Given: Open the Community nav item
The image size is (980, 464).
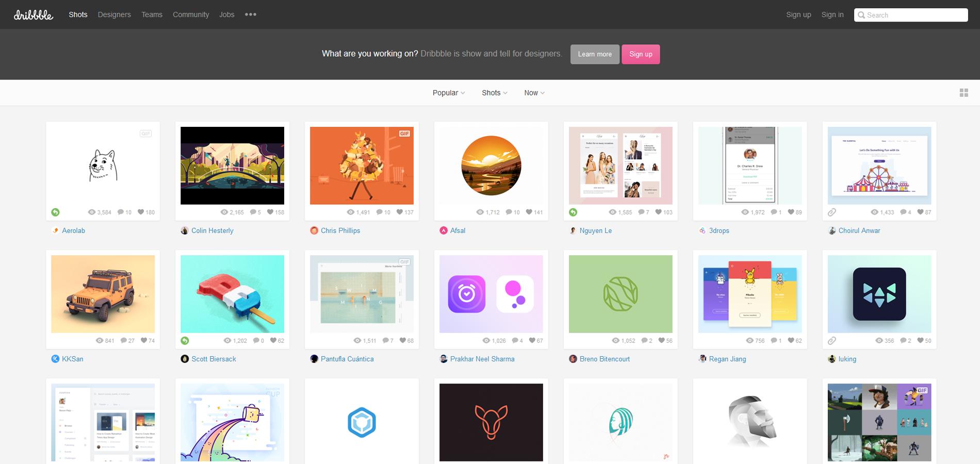Looking at the screenshot, I should (191, 14).
